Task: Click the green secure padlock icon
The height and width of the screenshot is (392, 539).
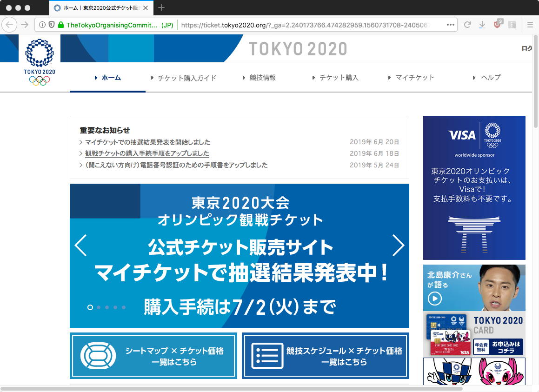Action: 61,25
